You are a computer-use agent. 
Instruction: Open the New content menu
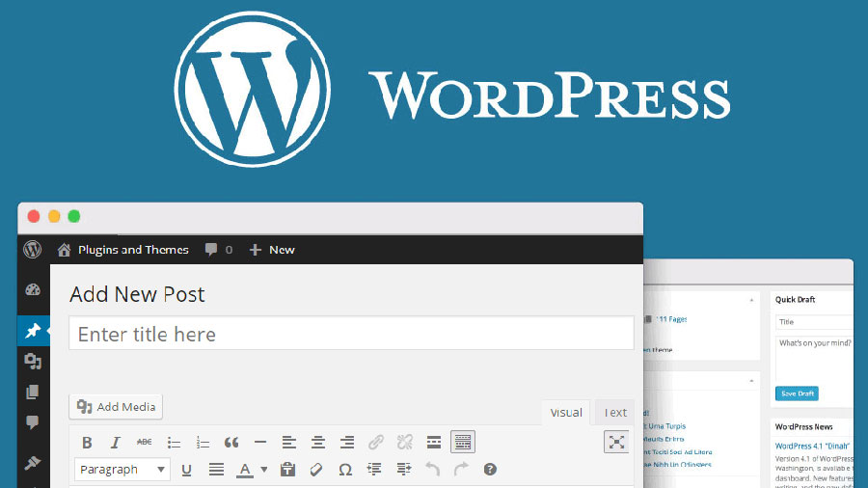(272, 250)
